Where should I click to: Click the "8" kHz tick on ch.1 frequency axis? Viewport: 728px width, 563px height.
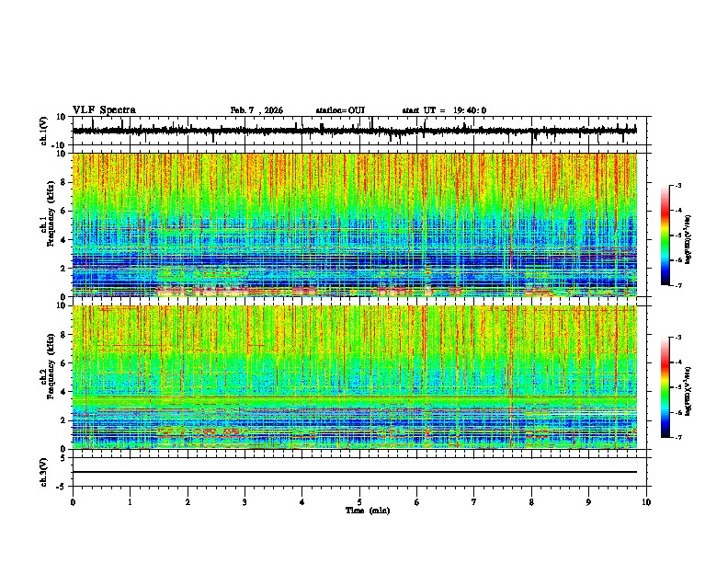(x=64, y=182)
